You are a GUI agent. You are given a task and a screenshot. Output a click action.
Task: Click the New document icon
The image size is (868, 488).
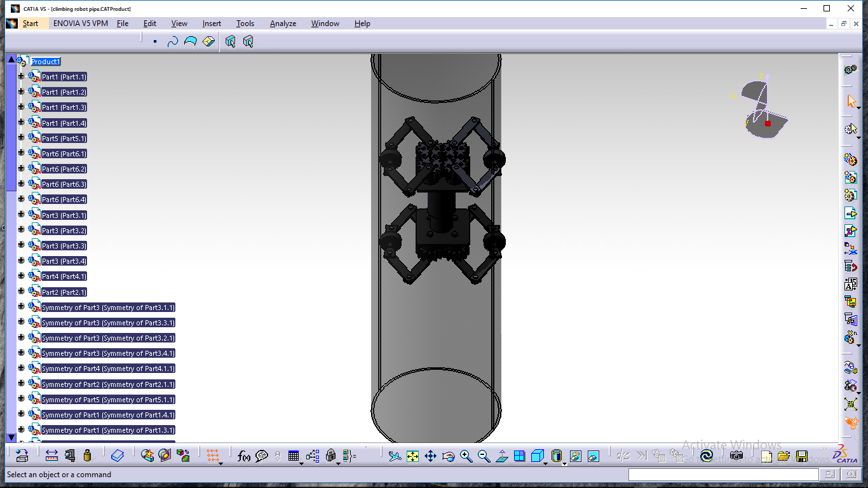pyautogui.click(x=766, y=456)
